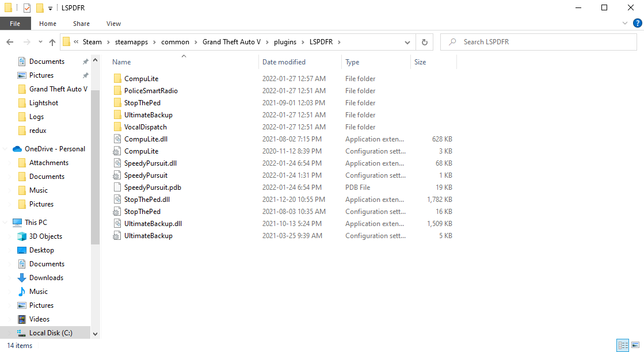Image resolution: width=644 pixels, height=352 pixels.
Task: Open the Home ribbon tab
Action: coord(48,24)
